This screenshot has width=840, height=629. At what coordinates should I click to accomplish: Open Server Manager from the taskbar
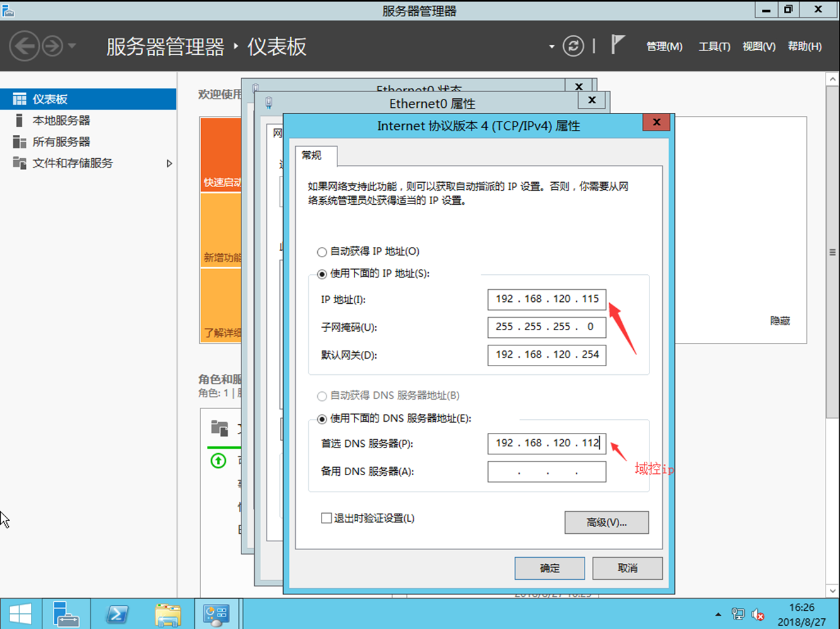66,614
